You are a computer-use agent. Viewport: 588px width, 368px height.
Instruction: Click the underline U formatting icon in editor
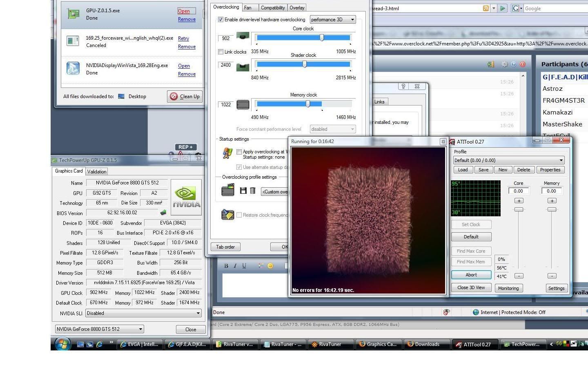tap(244, 266)
